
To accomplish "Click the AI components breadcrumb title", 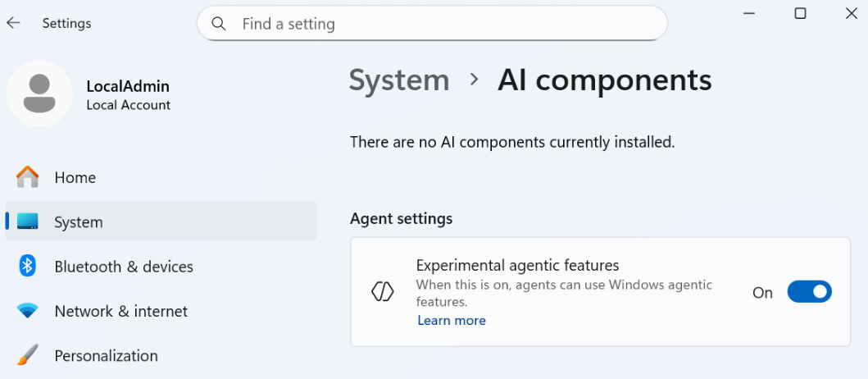I will (605, 80).
